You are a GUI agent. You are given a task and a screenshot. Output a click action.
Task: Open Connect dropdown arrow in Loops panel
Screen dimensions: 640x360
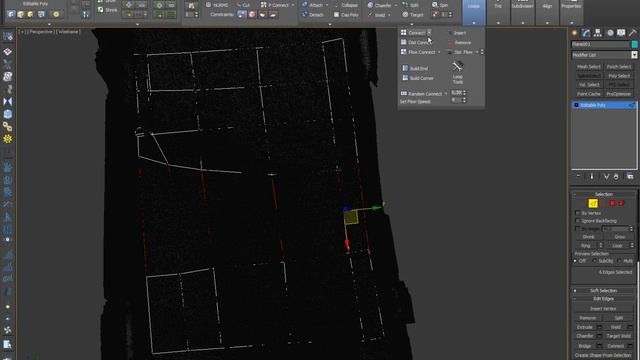pos(429,33)
